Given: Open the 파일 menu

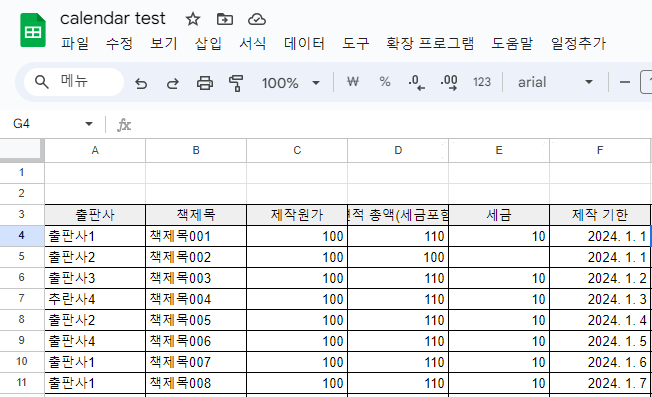Looking at the screenshot, I should coord(75,43).
